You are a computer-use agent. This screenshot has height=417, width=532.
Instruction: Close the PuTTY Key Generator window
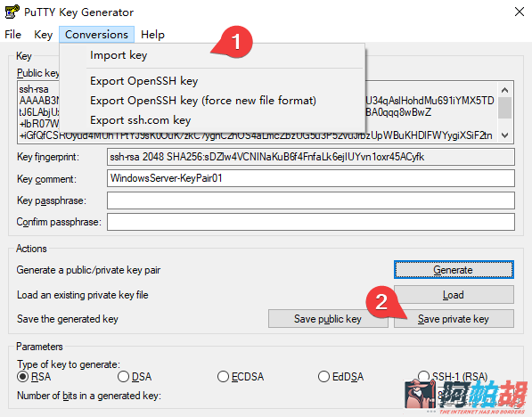pos(520,12)
